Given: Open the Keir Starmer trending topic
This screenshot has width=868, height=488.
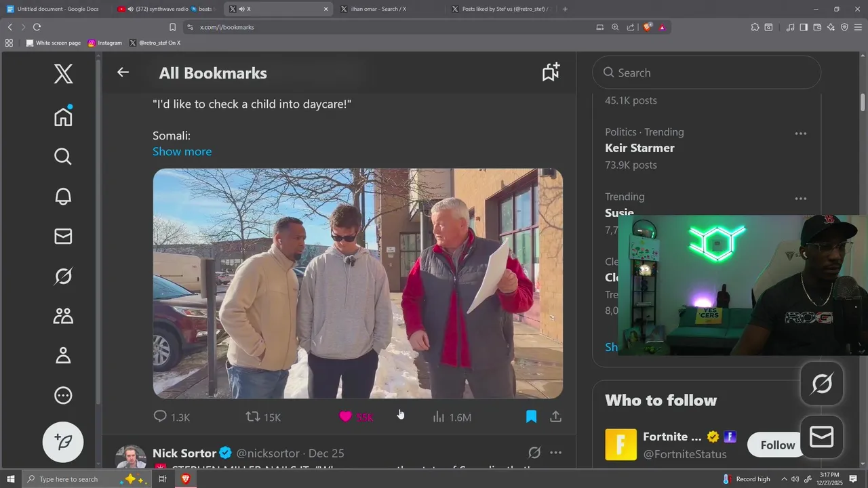Looking at the screenshot, I should click(639, 148).
